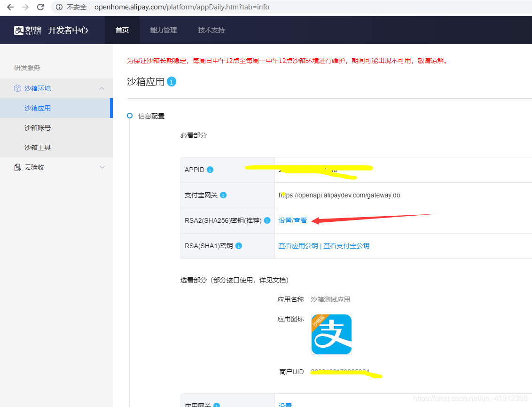
Task: Click the gateway URL text
Action: pos(339,196)
